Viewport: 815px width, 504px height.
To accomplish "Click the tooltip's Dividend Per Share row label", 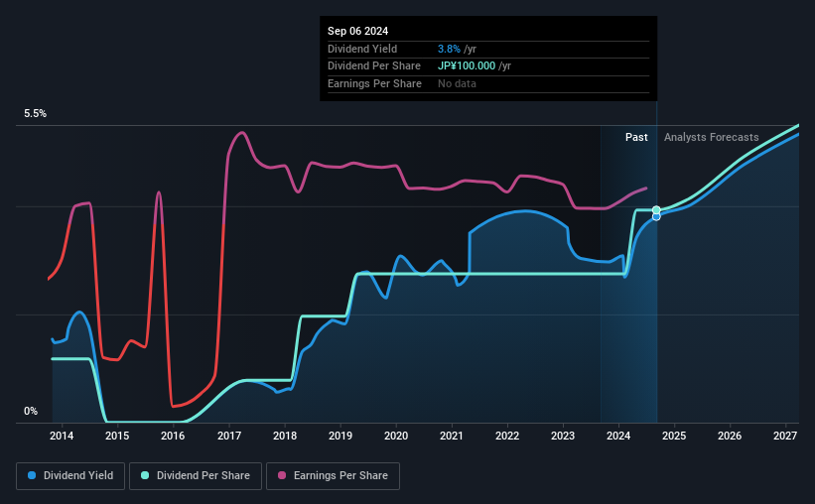I will click(x=373, y=66).
